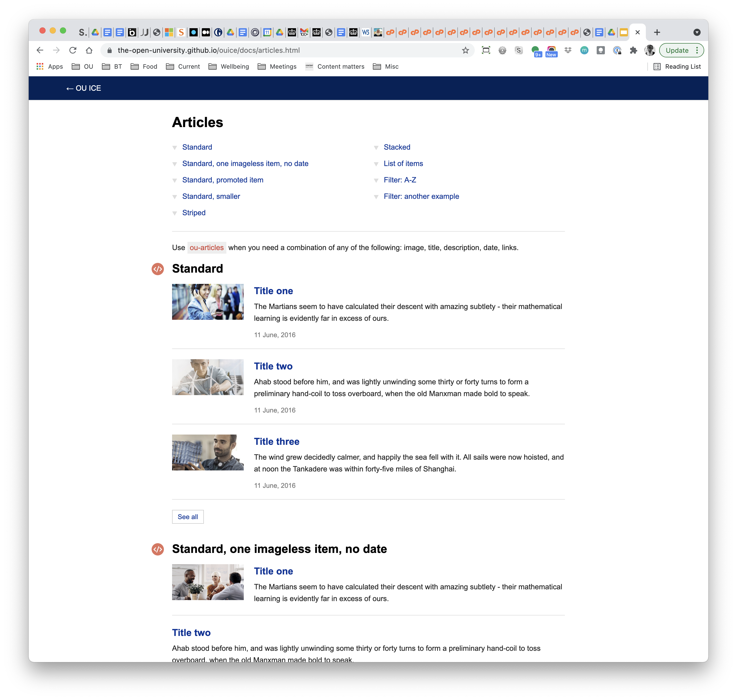The height and width of the screenshot is (700, 737).
Task: Show code for imageless item section
Action: (x=157, y=549)
